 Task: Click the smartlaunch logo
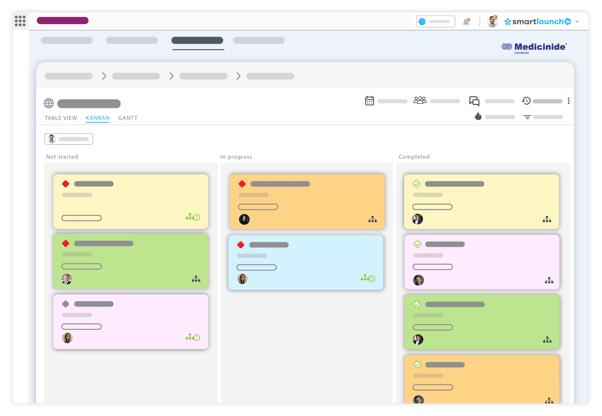point(538,21)
